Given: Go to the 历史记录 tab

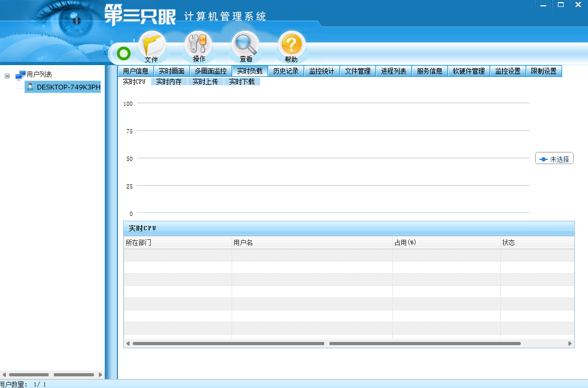Looking at the screenshot, I should click(x=286, y=71).
